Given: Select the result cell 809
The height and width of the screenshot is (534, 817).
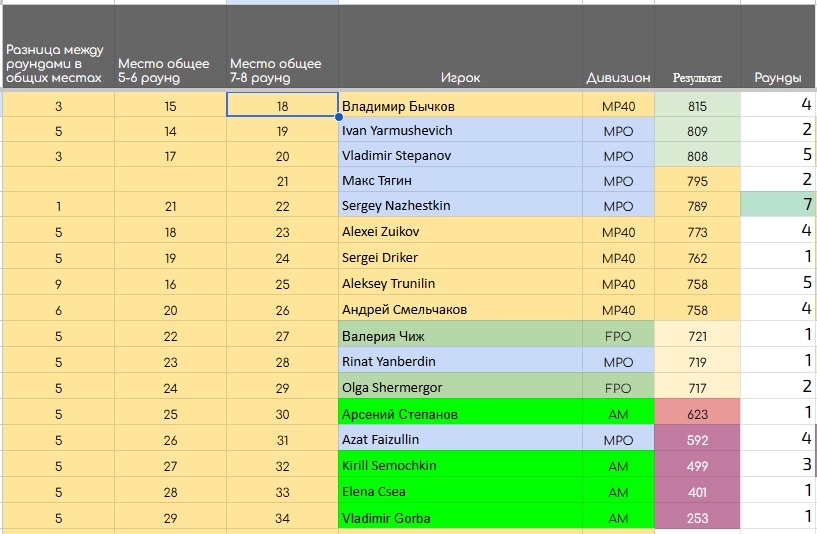Looking at the screenshot, I should pos(697,130).
